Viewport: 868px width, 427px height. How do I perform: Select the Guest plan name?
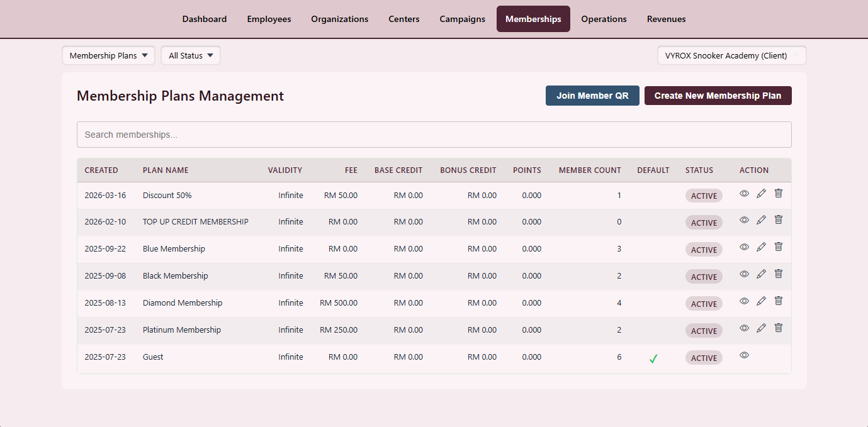[153, 357]
